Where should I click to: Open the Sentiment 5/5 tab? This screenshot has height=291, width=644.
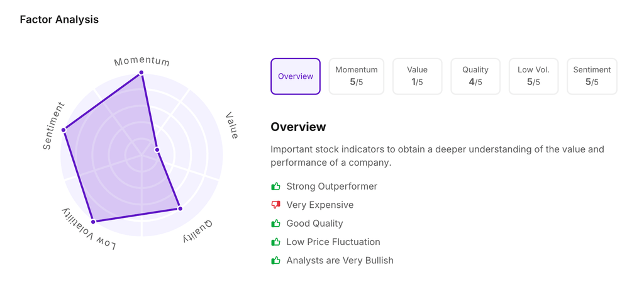coord(592,76)
